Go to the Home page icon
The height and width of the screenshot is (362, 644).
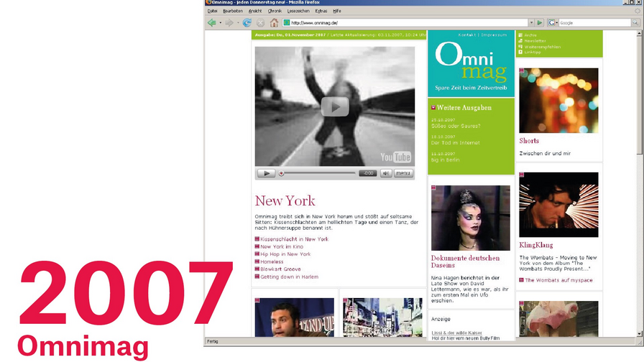click(x=274, y=23)
